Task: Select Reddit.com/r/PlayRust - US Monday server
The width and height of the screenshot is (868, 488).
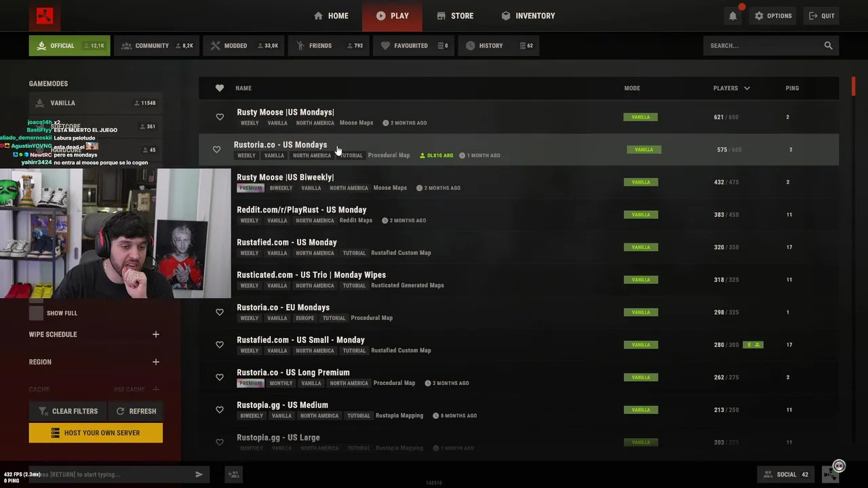Action: (302, 209)
